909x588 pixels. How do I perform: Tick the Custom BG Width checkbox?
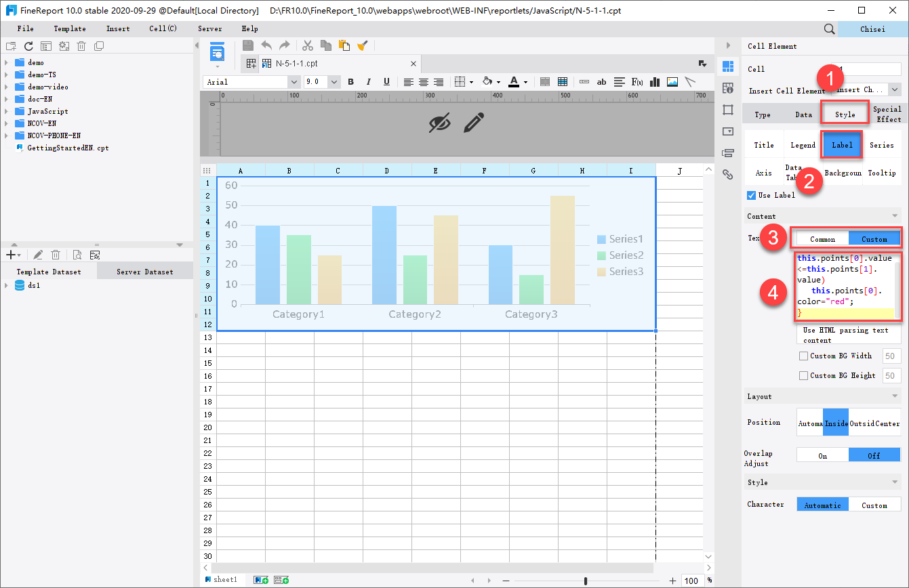pyautogui.click(x=804, y=356)
